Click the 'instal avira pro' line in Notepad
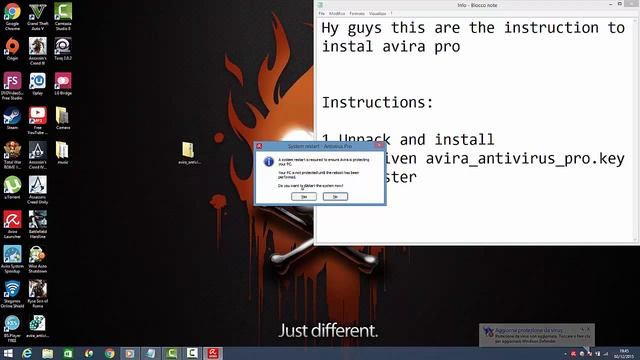Screen dimensions: 640x360 point(391,47)
